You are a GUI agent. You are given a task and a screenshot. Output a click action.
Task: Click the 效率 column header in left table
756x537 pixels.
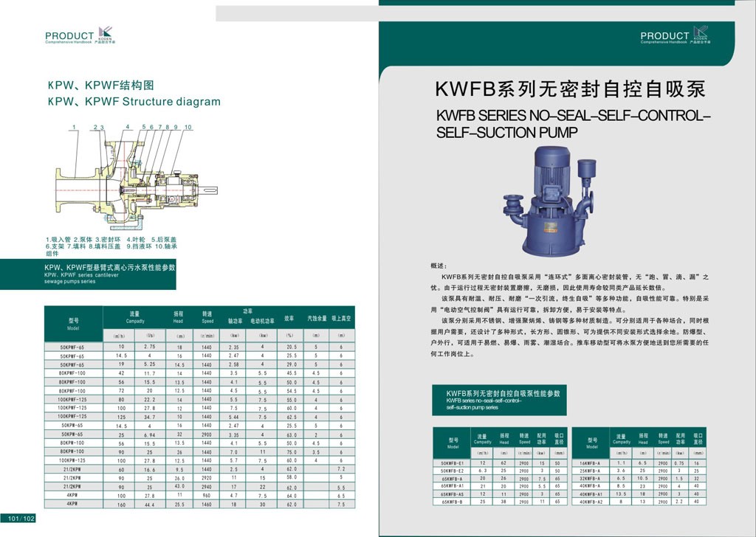290,319
